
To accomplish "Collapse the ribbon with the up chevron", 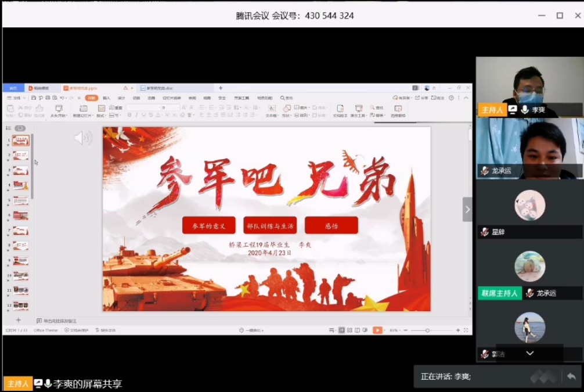I will [466, 98].
